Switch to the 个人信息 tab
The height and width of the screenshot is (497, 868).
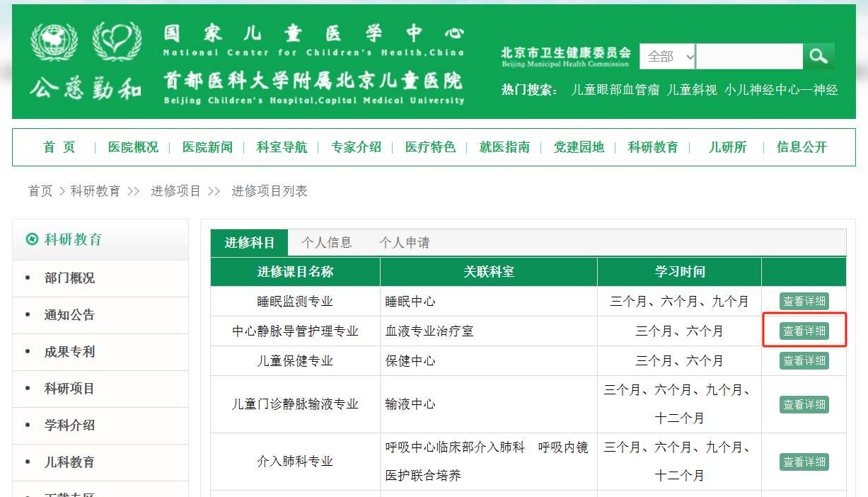pyautogui.click(x=326, y=243)
